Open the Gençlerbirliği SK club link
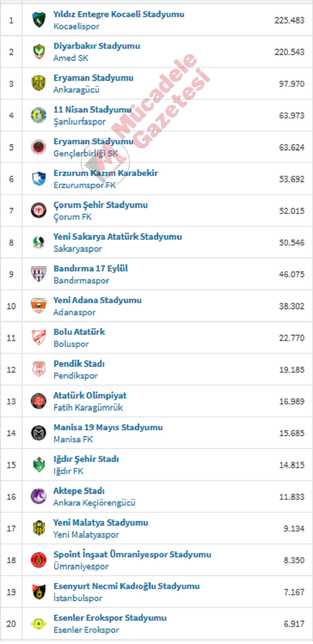 (x=86, y=153)
